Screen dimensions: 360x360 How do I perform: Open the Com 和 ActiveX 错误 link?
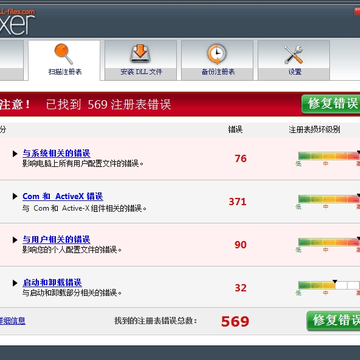[x=63, y=196]
